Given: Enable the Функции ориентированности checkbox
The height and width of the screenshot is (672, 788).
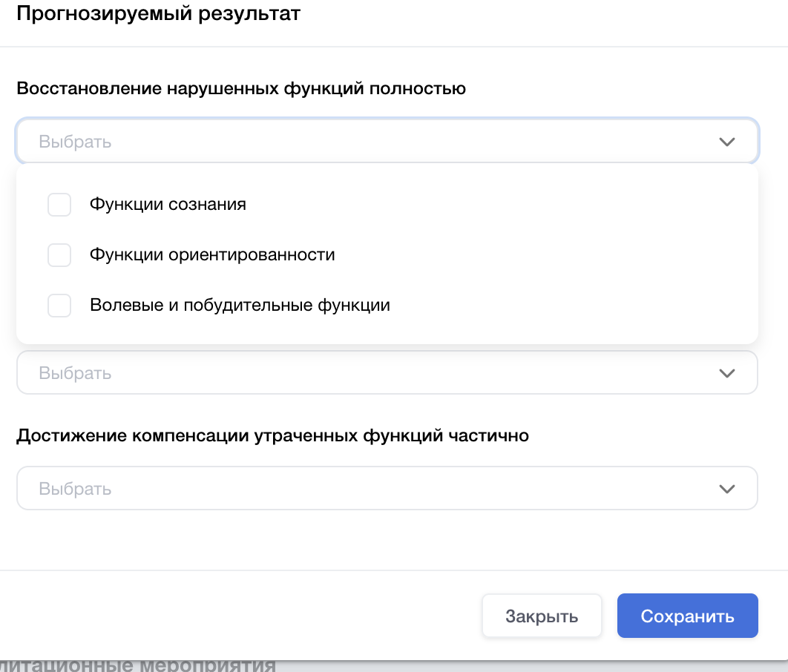Looking at the screenshot, I should point(59,255).
